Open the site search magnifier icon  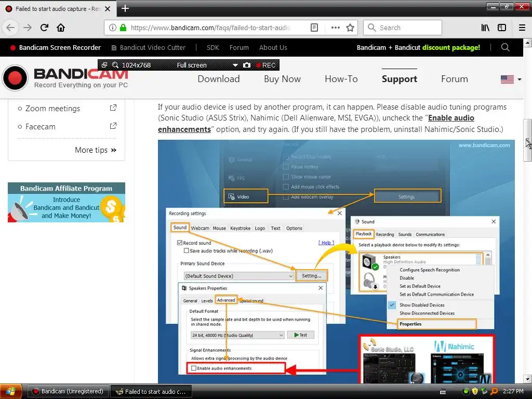click(505, 47)
